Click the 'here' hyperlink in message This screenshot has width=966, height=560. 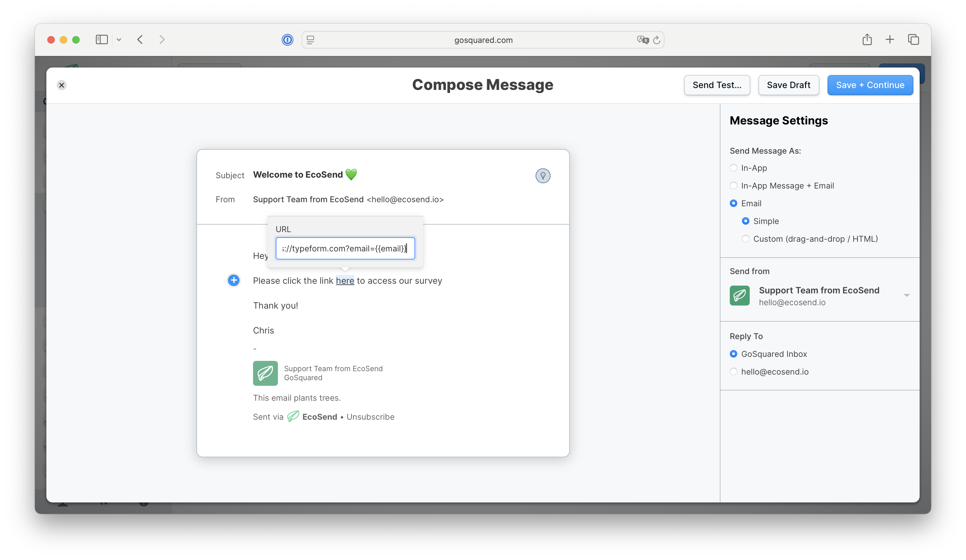pos(345,281)
